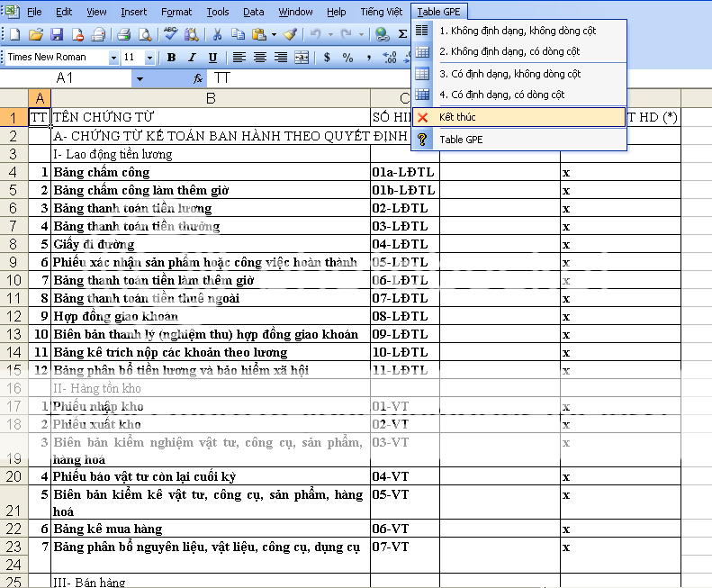Image resolution: width=712 pixels, height=588 pixels.
Task: Open a file with the Open folder icon
Action: (36, 34)
